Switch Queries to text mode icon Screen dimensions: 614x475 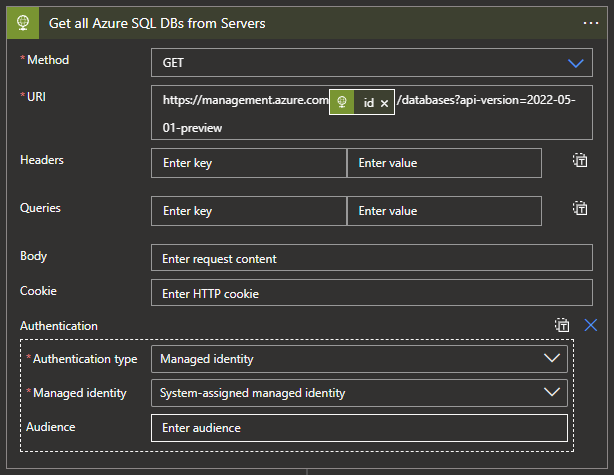point(580,208)
